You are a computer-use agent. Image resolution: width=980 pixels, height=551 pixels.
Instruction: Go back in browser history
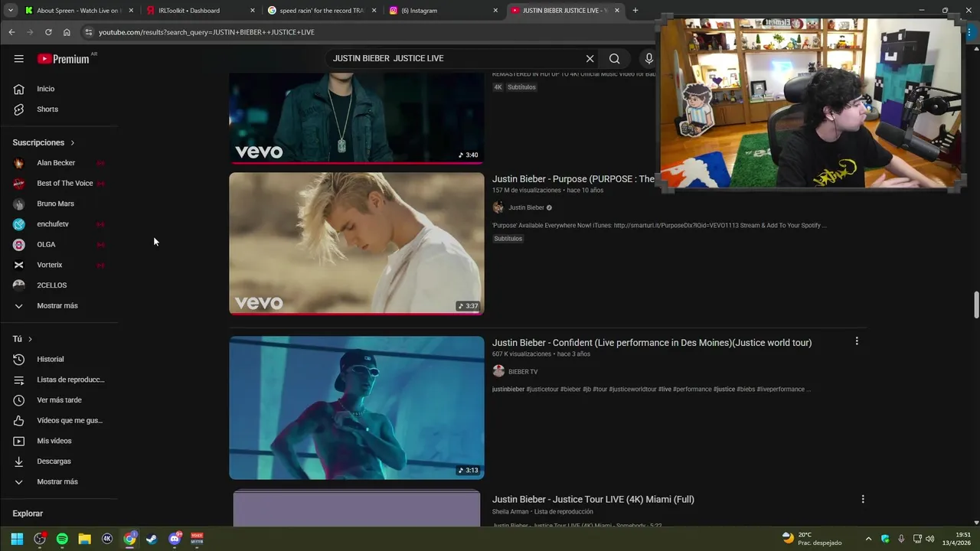pyautogui.click(x=11, y=32)
